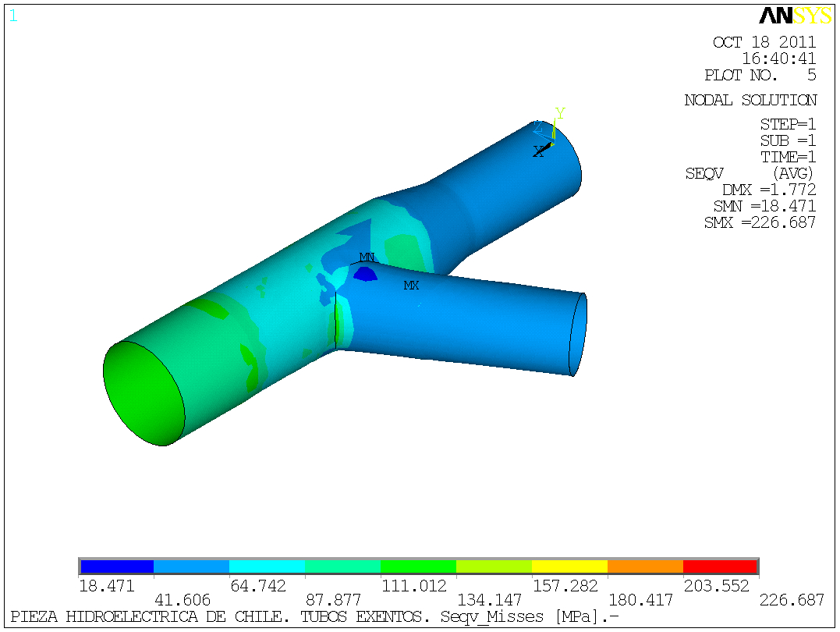The width and height of the screenshot is (840, 632).
Task: Click the legend value 87.877
Action: [x=333, y=600]
